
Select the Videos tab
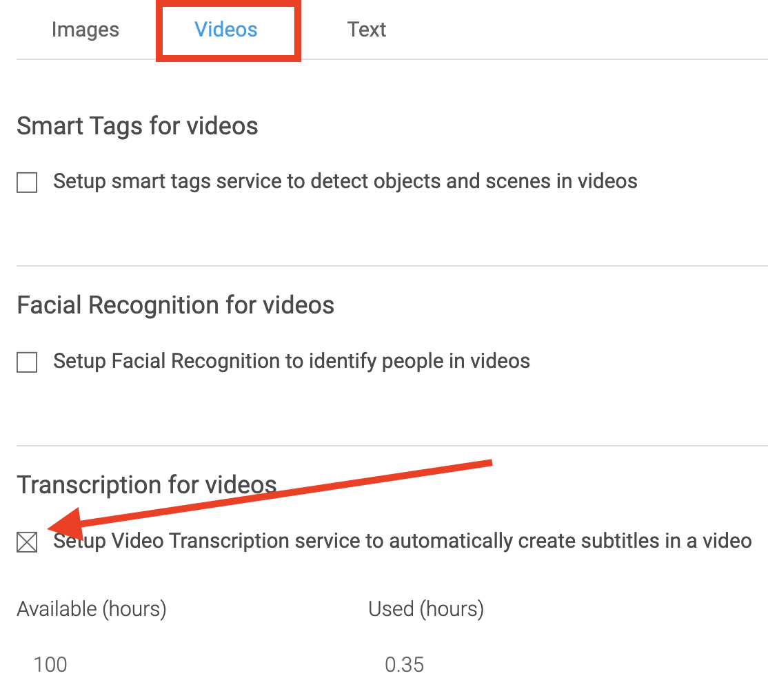[226, 30]
